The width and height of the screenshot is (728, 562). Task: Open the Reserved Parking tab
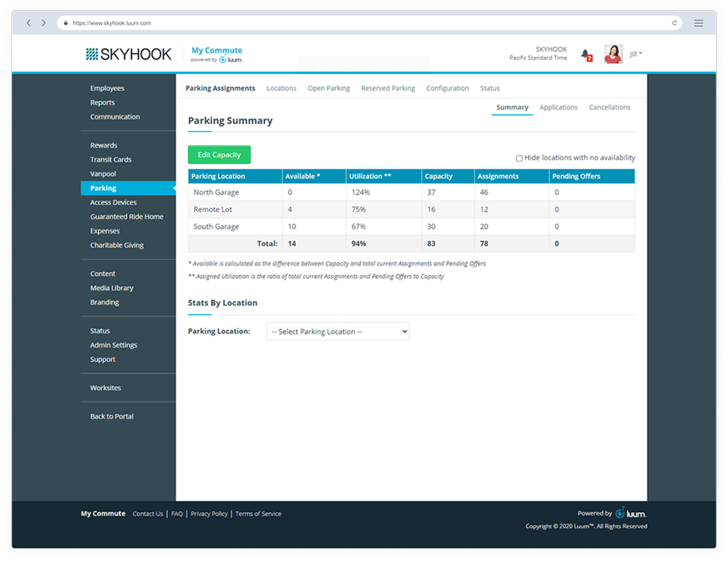point(387,88)
